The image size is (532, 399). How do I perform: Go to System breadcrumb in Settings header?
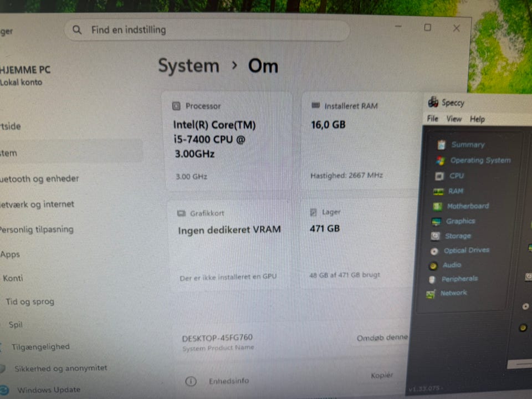click(x=188, y=66)
